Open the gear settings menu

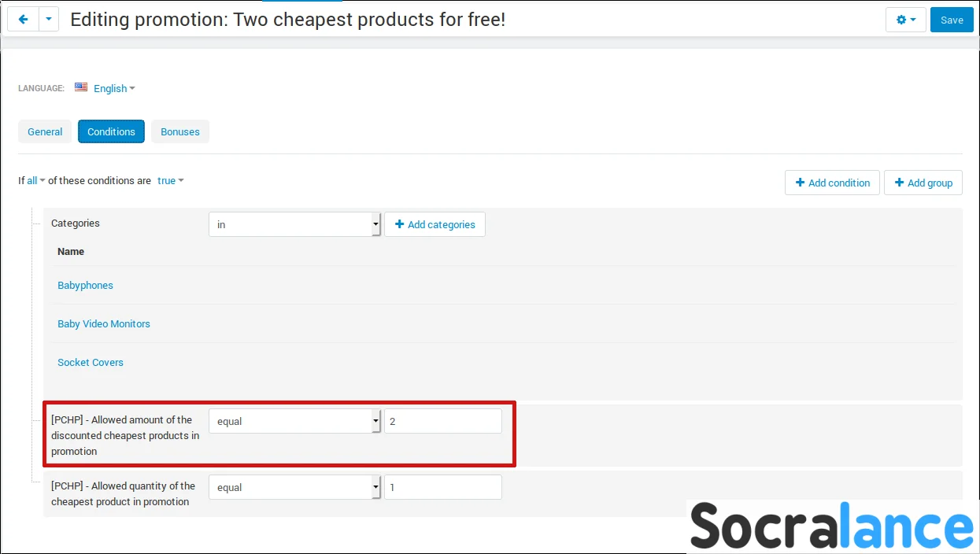click(905, 20)
